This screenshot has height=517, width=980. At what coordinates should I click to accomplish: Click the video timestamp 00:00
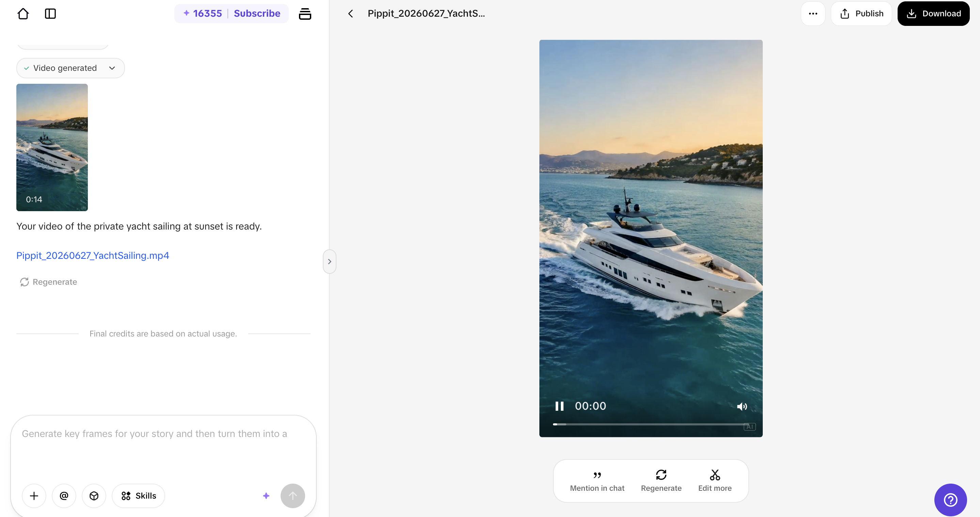click(590, 406)
